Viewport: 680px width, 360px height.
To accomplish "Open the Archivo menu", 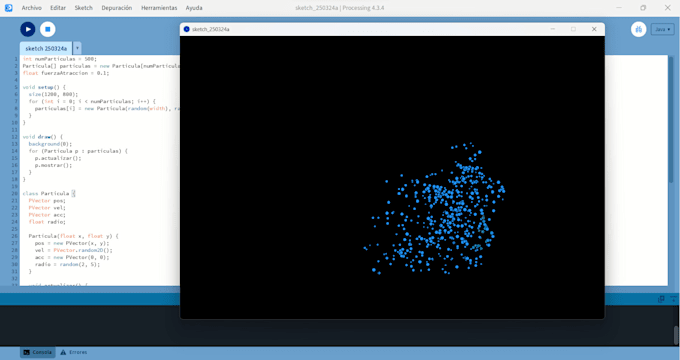I will 32,8.
